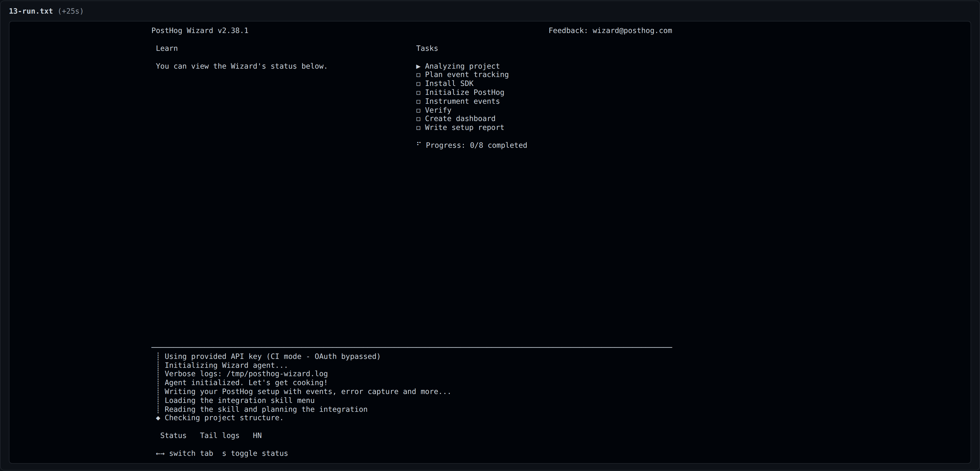Open the HN tab
This screenshot has width=980, height=471.
[257, 436]
